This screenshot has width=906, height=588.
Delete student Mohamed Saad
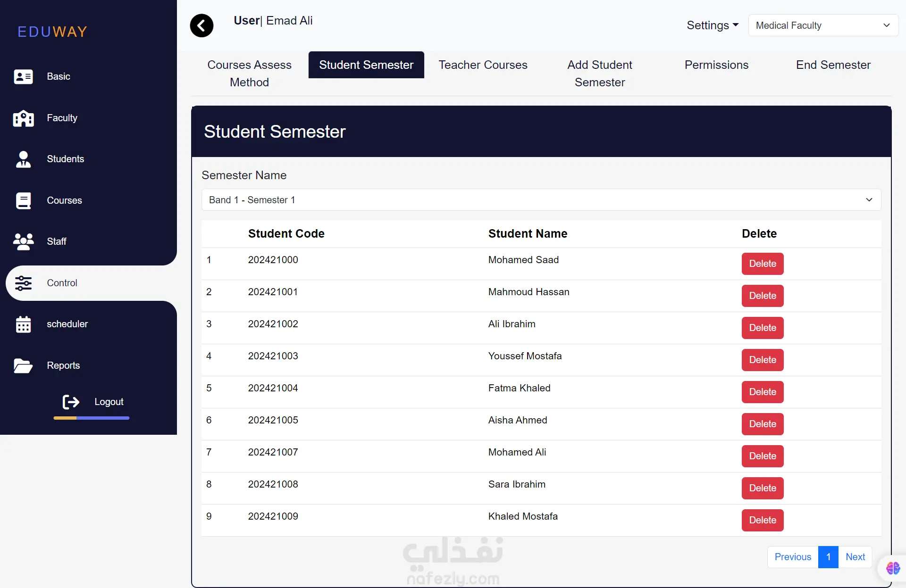pos(762,264)
